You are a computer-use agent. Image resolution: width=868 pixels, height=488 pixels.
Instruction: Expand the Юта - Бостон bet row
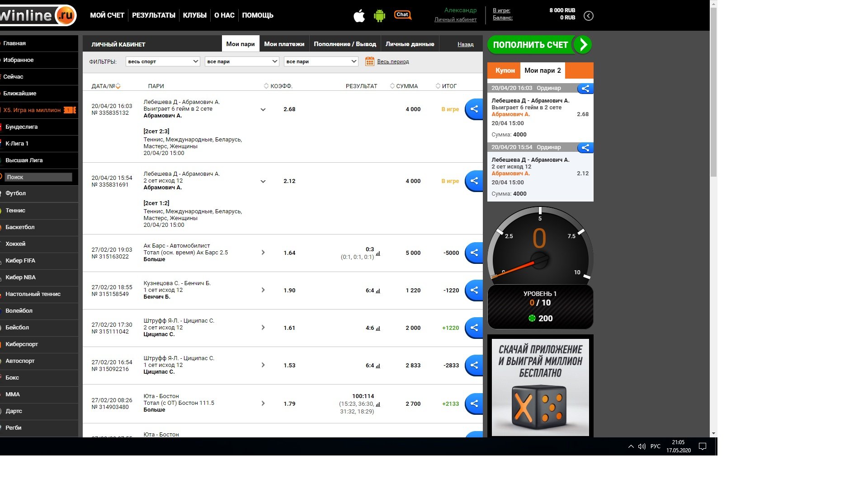263,404
